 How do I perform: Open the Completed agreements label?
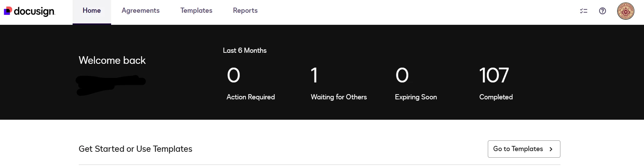pyautogui.click(x=496, y=97)
